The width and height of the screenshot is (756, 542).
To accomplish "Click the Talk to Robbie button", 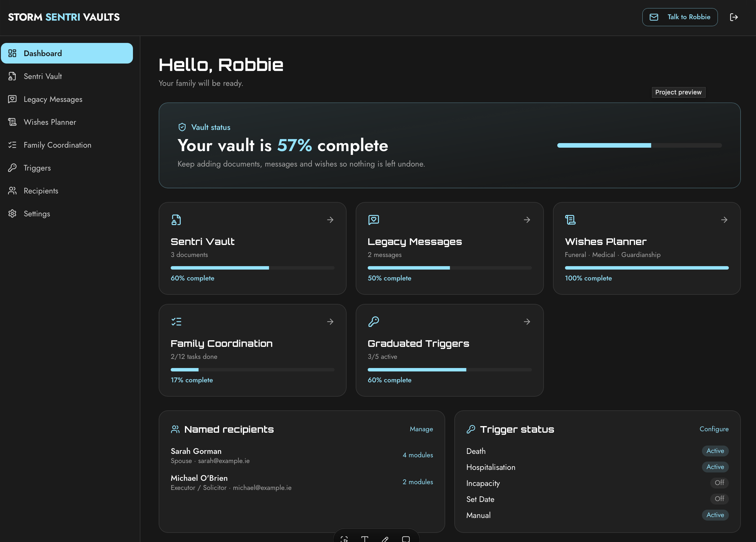I will [680, 17].
